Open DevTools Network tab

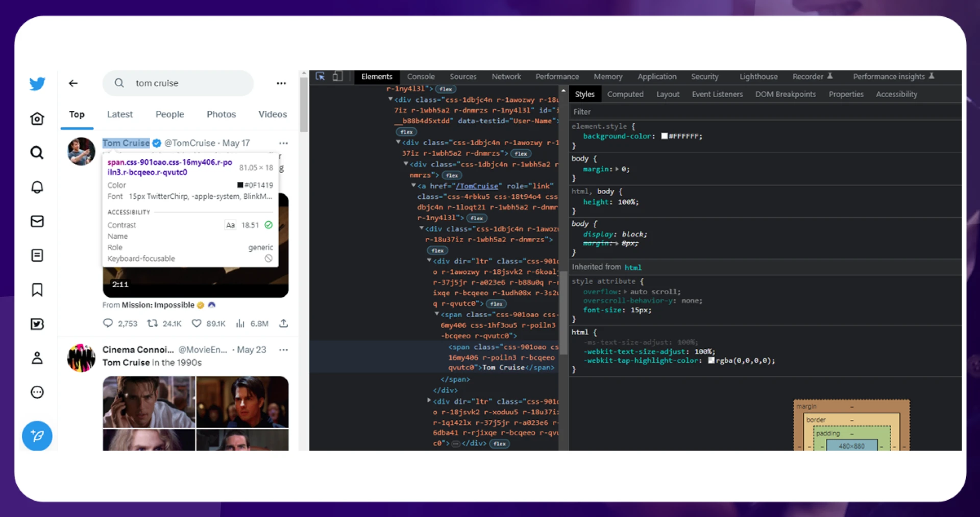pos(506,77)
